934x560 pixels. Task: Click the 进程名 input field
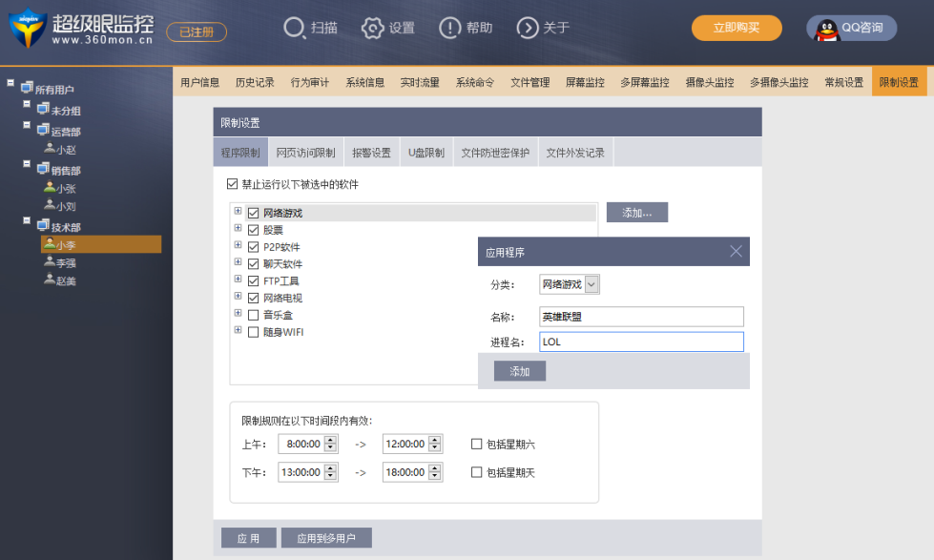(x=640, y=342)
